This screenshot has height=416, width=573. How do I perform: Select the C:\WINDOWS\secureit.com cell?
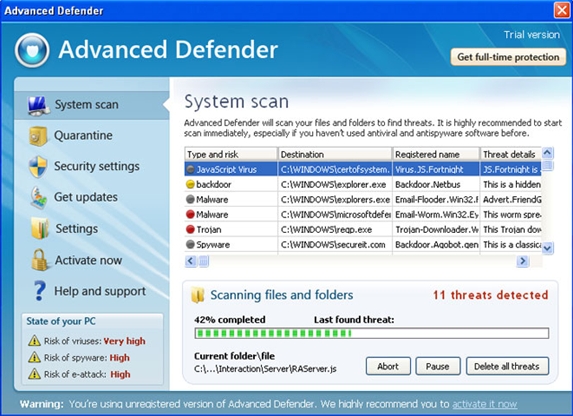click(335, 245)
